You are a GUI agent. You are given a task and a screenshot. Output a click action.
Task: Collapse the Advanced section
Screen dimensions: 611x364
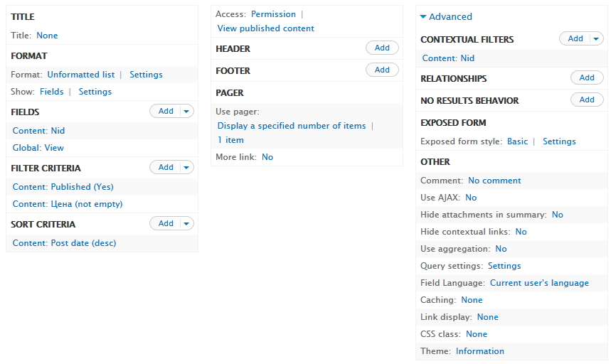pyautogui.click(x=446, y=17)
